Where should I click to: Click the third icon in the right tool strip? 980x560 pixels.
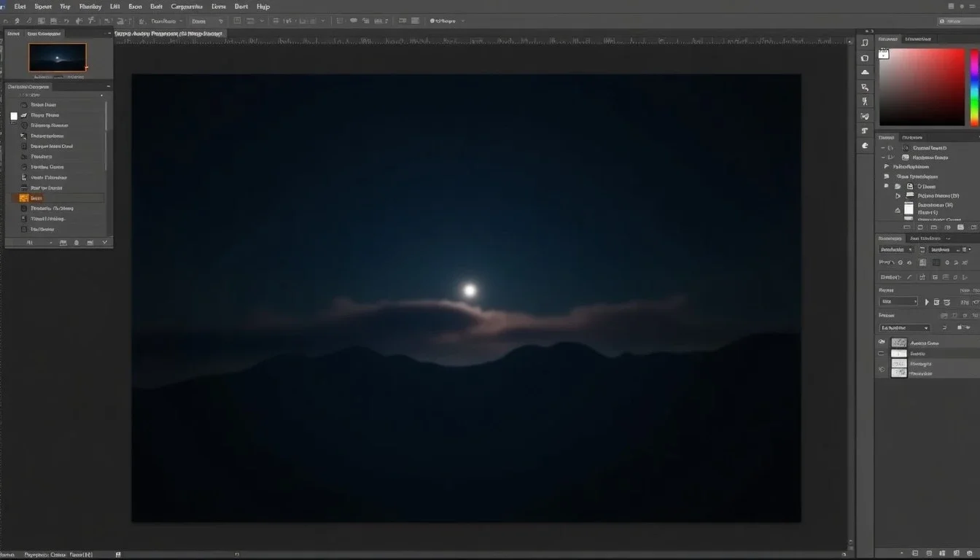(865, 72)
